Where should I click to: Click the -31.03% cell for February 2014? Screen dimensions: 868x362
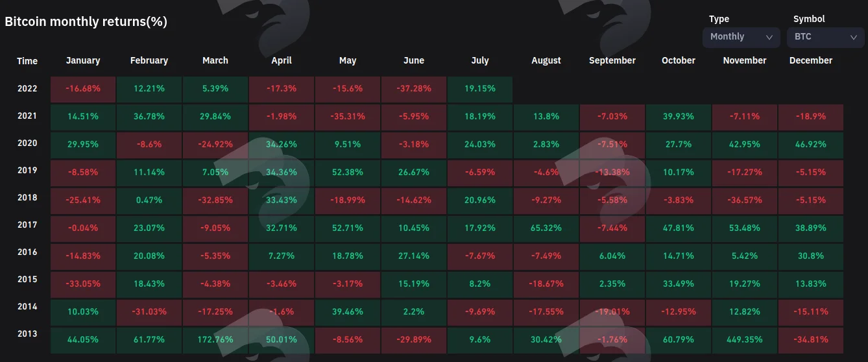[149, 311]
